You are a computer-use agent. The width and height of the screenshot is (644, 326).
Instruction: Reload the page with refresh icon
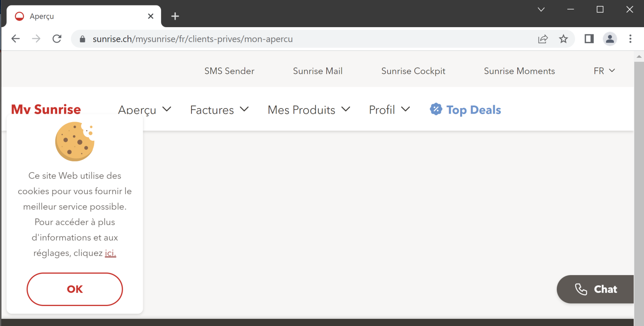(x=57, y=39)
